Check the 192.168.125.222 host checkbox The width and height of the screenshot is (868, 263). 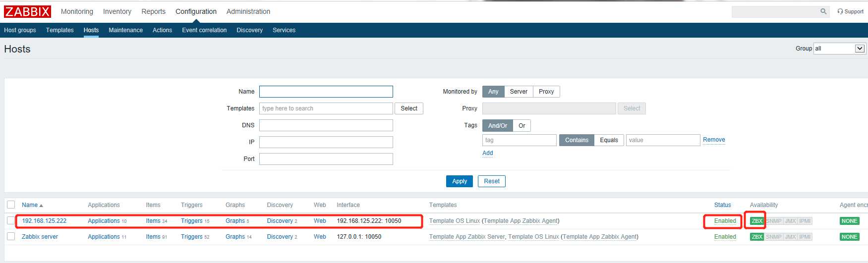pos(11,220)
